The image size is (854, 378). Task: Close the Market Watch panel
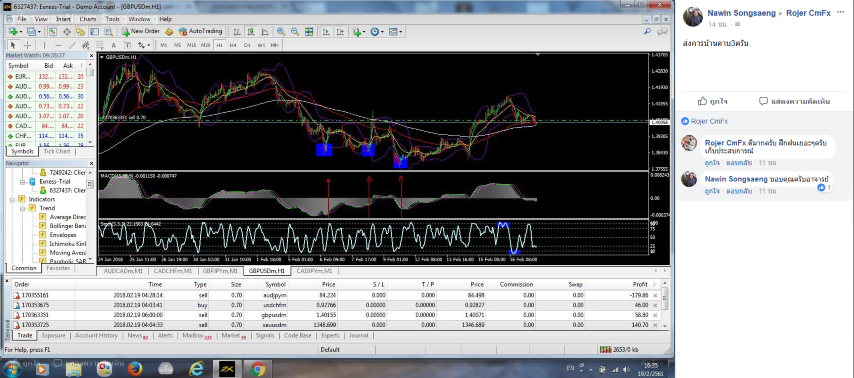(x=91, y=56)
